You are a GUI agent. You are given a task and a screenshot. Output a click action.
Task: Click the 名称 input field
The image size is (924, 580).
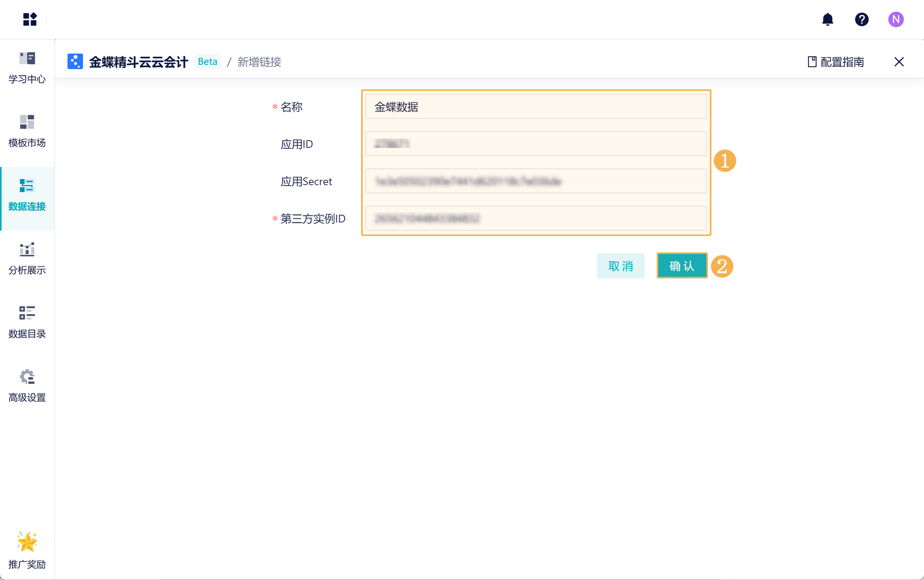pos(535,107)
